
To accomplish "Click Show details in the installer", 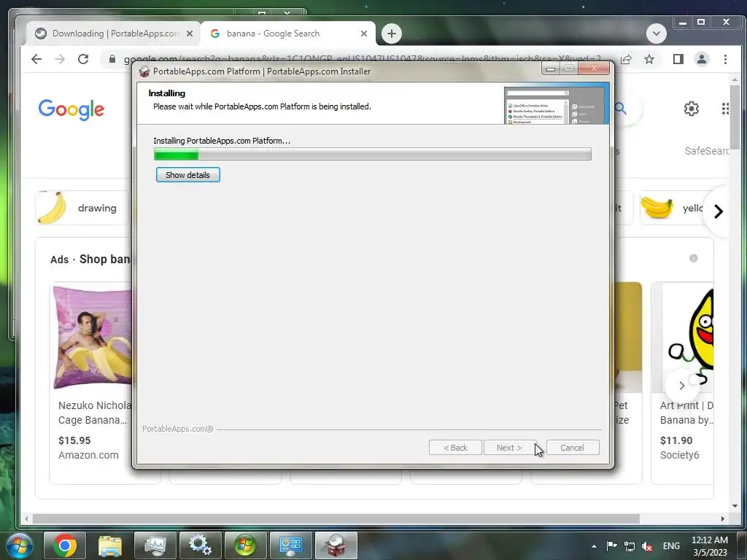I will point(187,175).
